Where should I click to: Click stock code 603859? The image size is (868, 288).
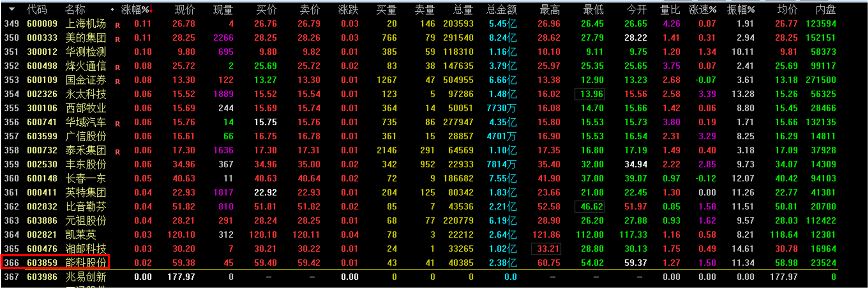(42, 263)
